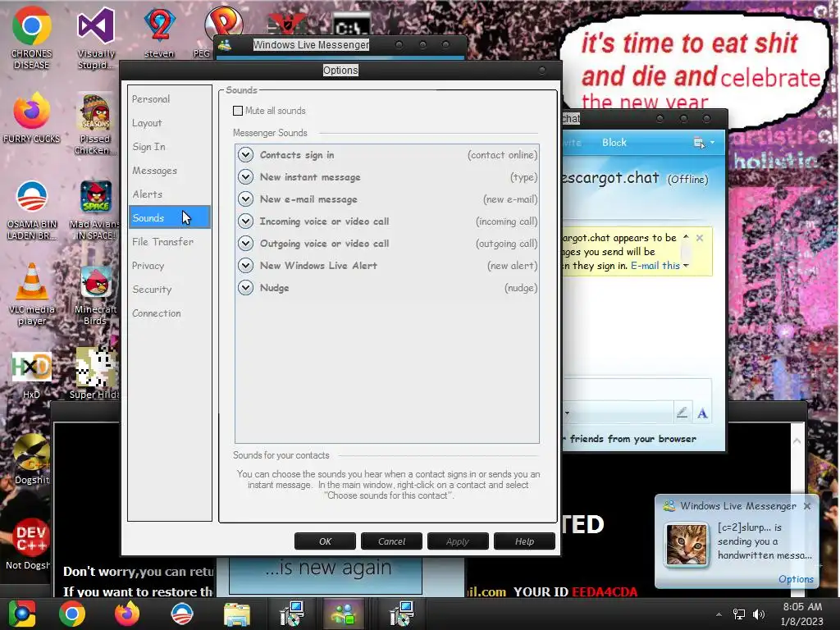
Task: Click Block in chat window toolbar
Action: coord(614,143)
